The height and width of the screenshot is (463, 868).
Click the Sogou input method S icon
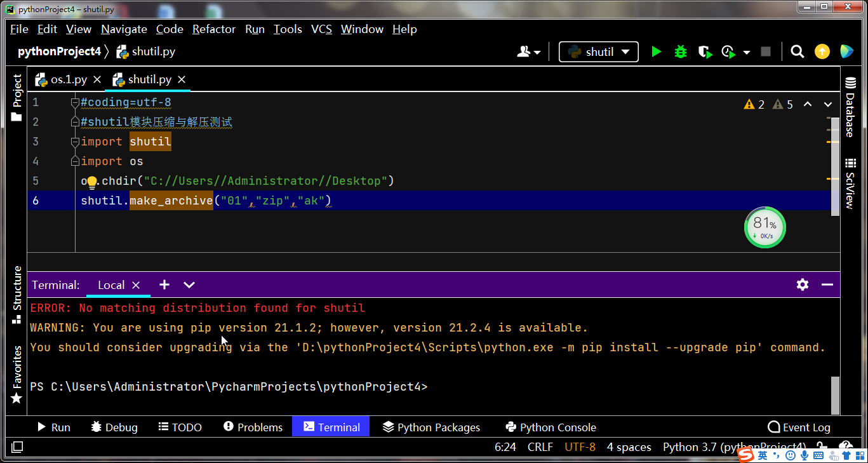point(746,455)
